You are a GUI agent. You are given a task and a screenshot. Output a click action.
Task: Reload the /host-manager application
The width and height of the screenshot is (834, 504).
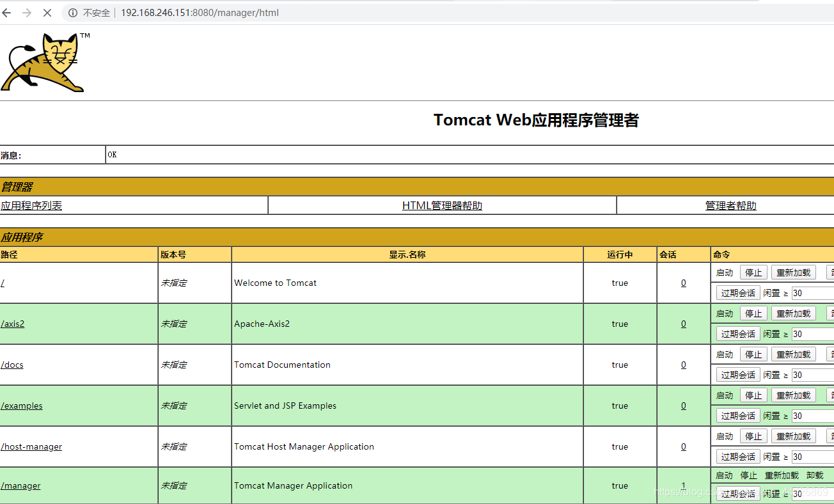(x=793, y=436)
